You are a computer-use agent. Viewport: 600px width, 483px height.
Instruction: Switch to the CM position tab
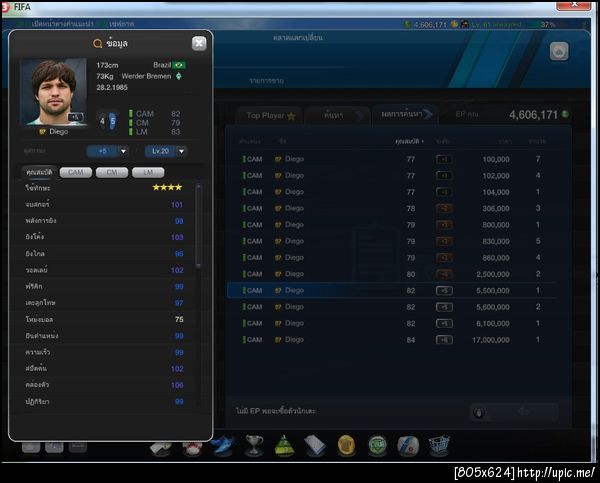pos(112,172)
